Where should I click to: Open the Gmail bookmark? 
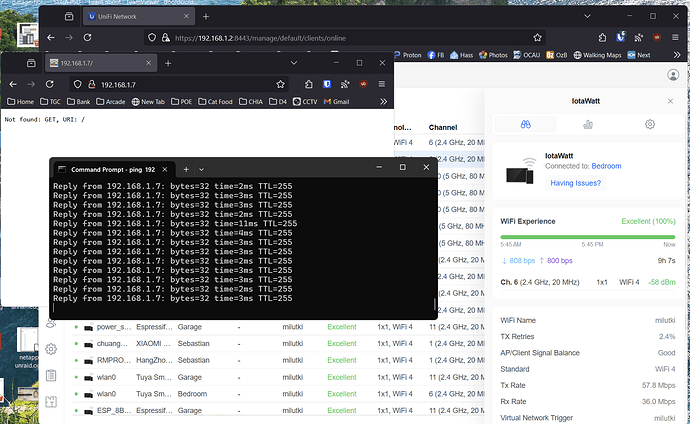tap(336, 102)
